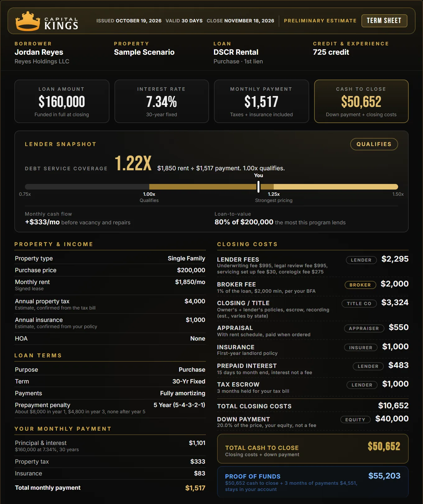Click '725 credit' text
Screen dimensions: 423x504
pyautogui.click(x=331, y=52)
